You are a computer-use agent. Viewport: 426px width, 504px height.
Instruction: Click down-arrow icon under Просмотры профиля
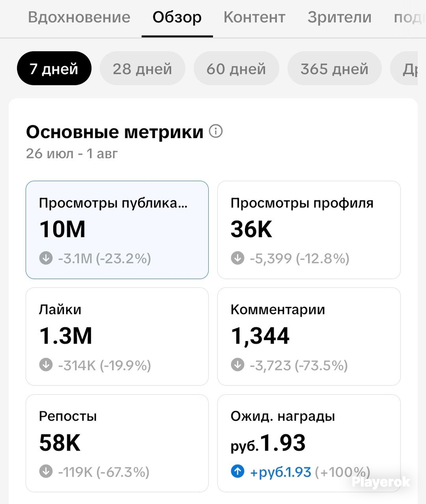coord(238,258)
